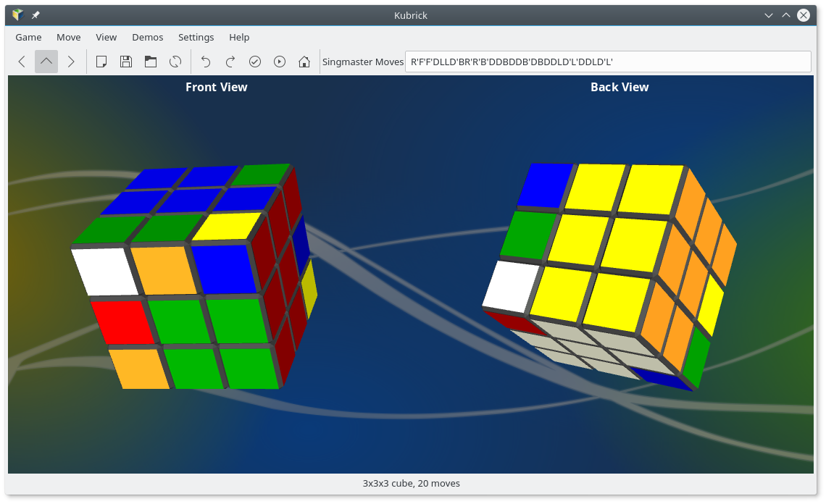The width and height of the screenshot is (826, 504).
Task: Save the current cube game
Action: [x=126, y=62]
